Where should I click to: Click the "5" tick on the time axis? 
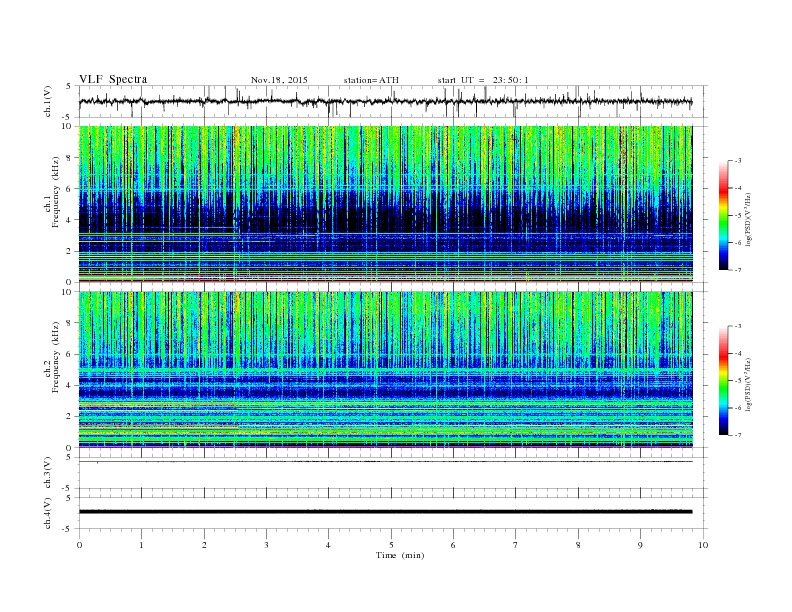[391, 545]
